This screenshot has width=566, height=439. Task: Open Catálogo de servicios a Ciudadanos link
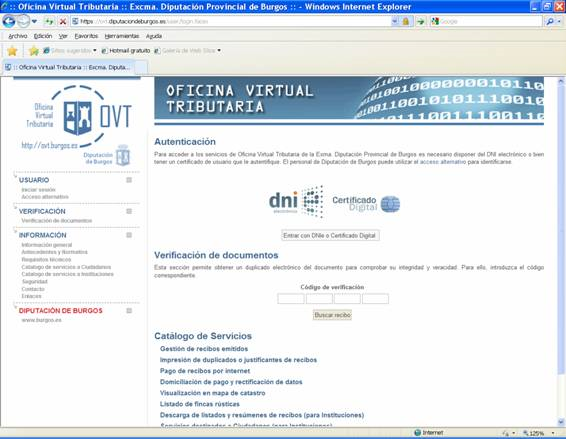pos(66,267)
